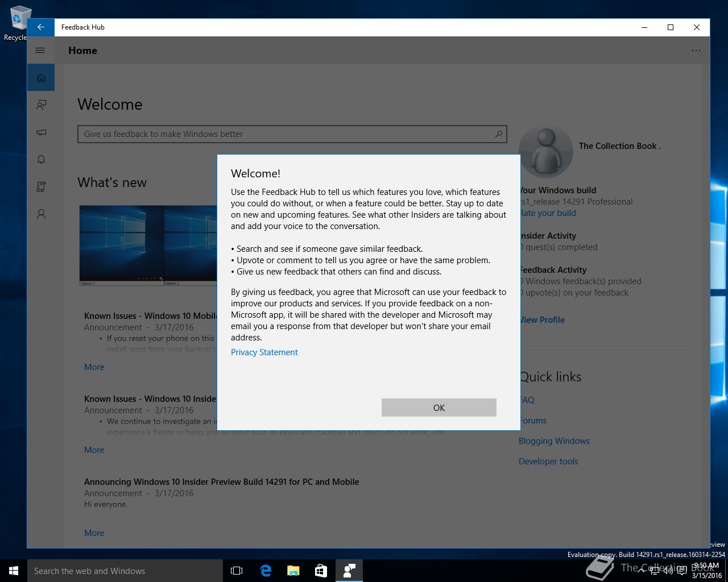Go back using the Feedback Hub arrow
The width and height of the screenshot is (728, 582).
(x=41, y=27)
